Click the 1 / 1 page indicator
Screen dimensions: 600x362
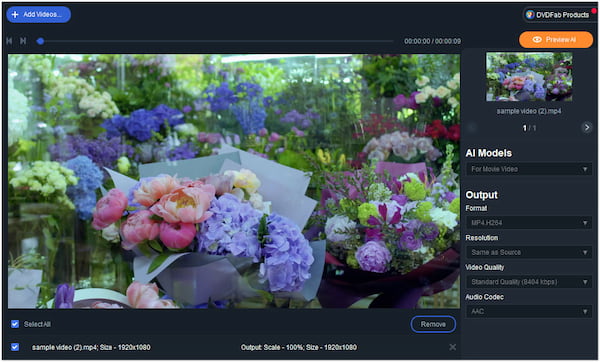[x=530, y=128]
